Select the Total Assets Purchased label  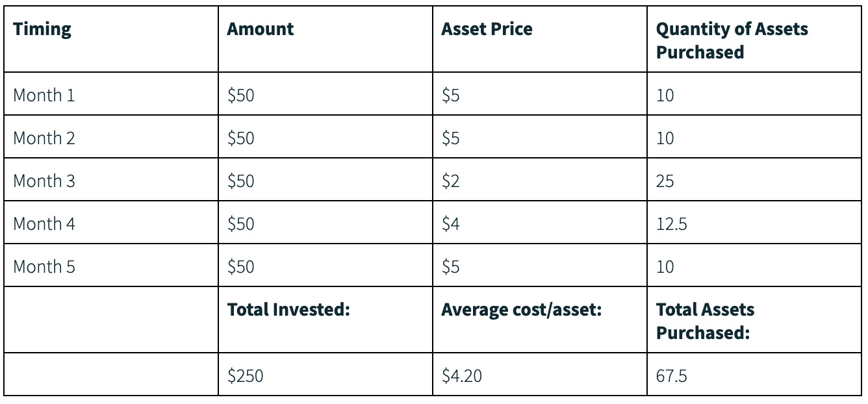[705, 321]
